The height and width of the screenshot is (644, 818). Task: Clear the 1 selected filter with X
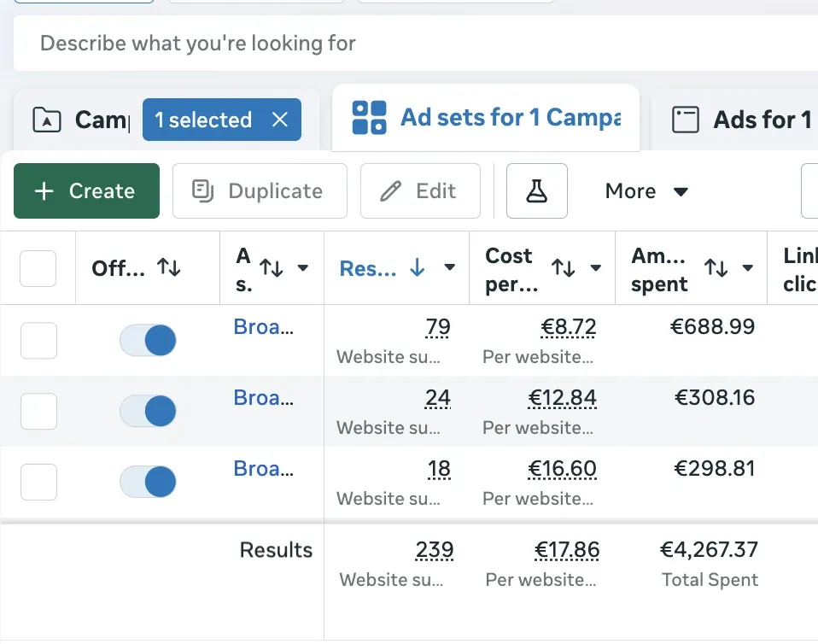click(x=280, y=120)
